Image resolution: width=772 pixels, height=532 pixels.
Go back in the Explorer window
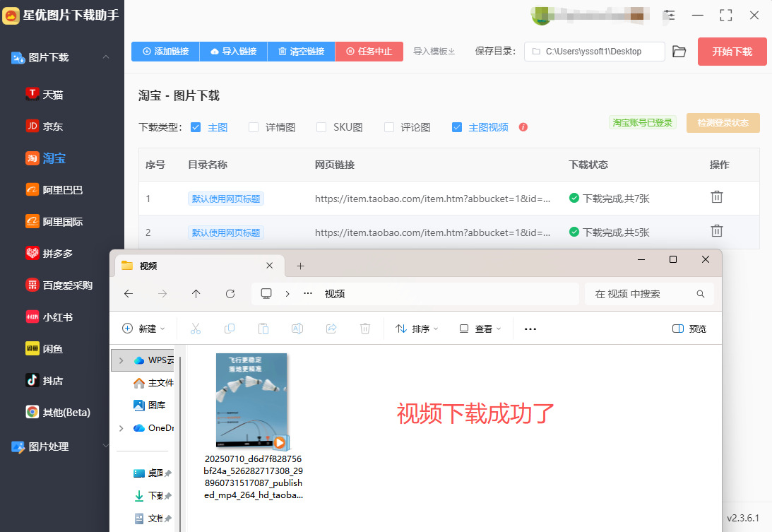click(x=129, y=294)
